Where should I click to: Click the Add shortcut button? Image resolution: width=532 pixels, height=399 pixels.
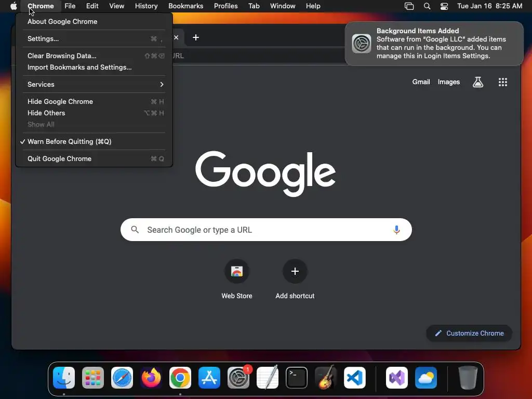coord(295,279)
